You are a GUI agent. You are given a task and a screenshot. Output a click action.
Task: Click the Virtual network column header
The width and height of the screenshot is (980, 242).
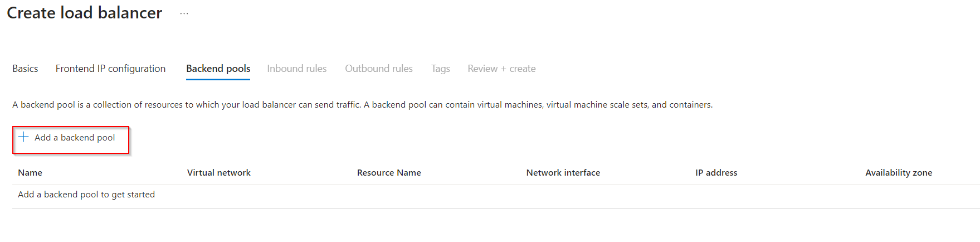pos(219,173)
